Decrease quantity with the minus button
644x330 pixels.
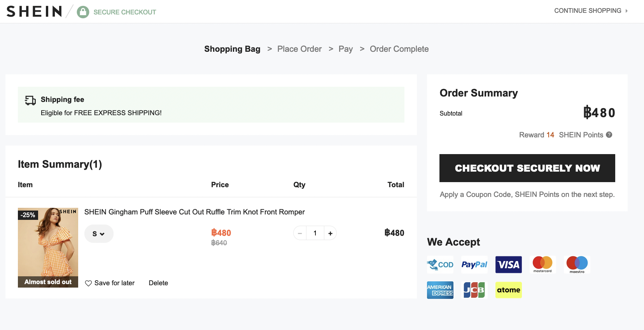point(300,233)
